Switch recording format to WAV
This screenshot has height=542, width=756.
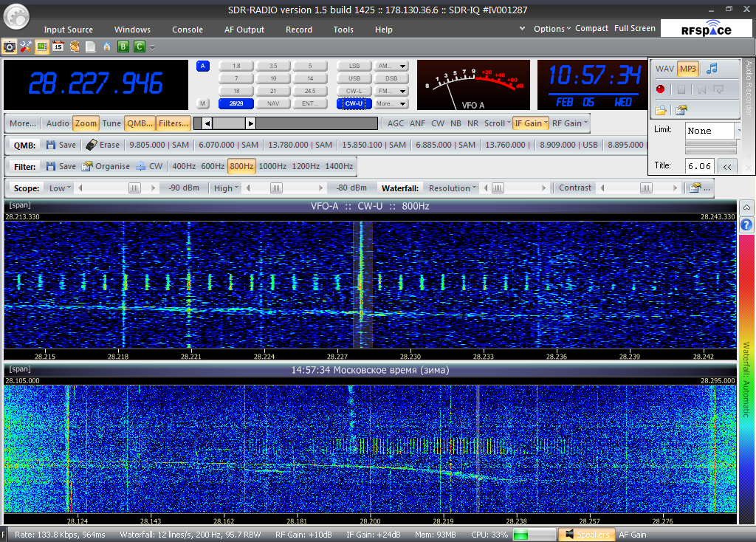pyautogui.click(x=664, y=69)
